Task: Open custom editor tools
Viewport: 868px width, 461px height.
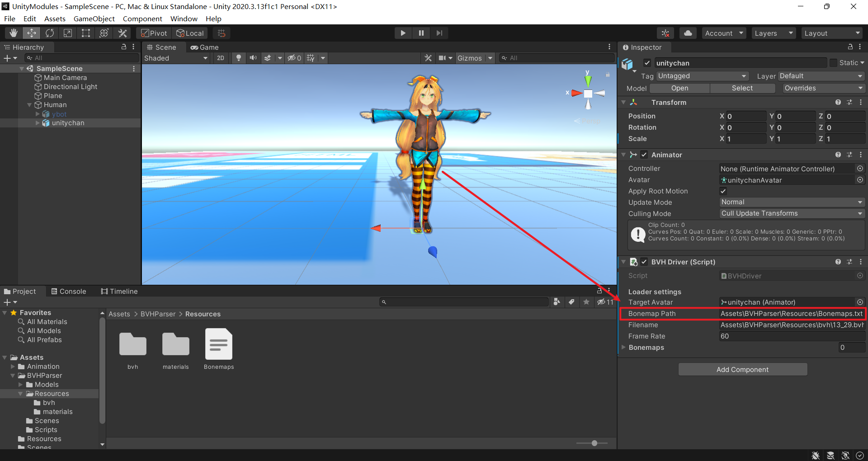Action: coord(122,33)
